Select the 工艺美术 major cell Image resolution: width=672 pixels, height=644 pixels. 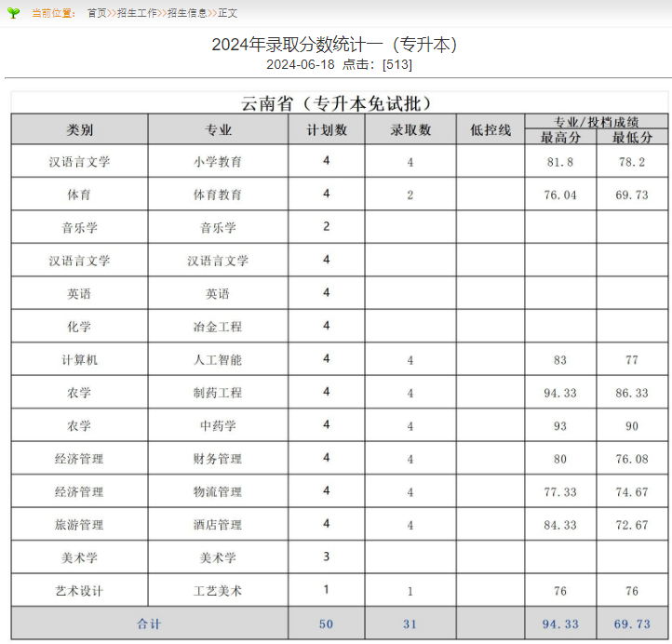(x=218, y=590)
